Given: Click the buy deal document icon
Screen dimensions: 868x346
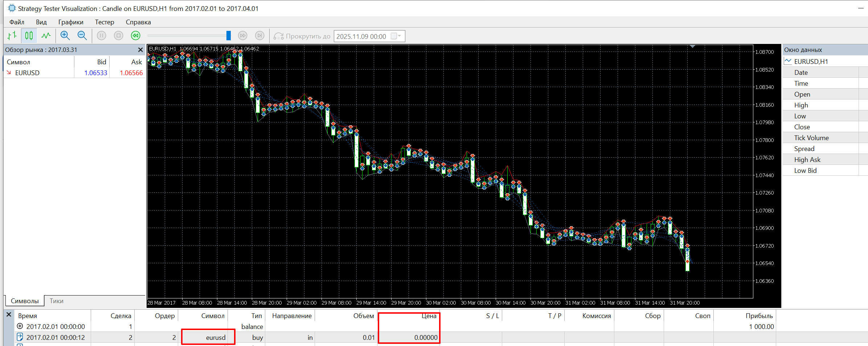Looking at the screenshot, I should 20,337.
